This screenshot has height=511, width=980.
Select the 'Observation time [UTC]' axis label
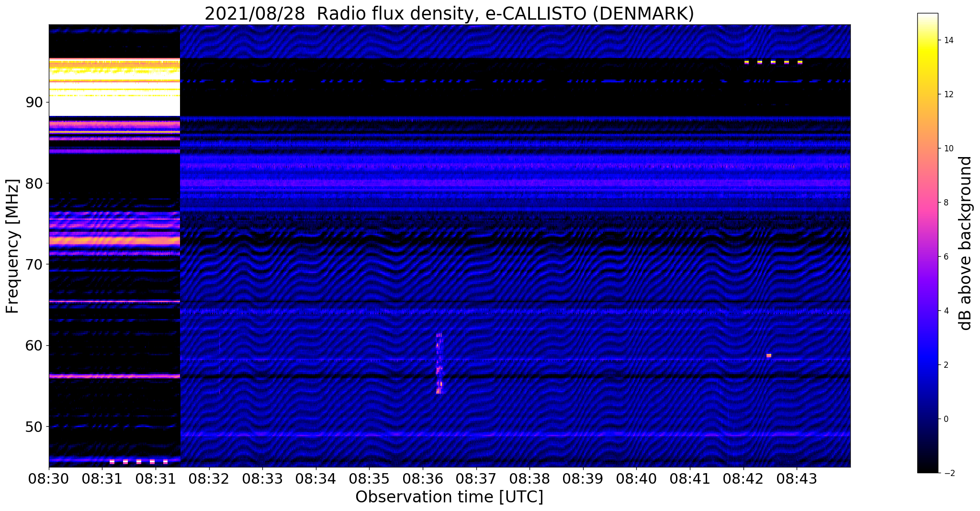(449, 497)
